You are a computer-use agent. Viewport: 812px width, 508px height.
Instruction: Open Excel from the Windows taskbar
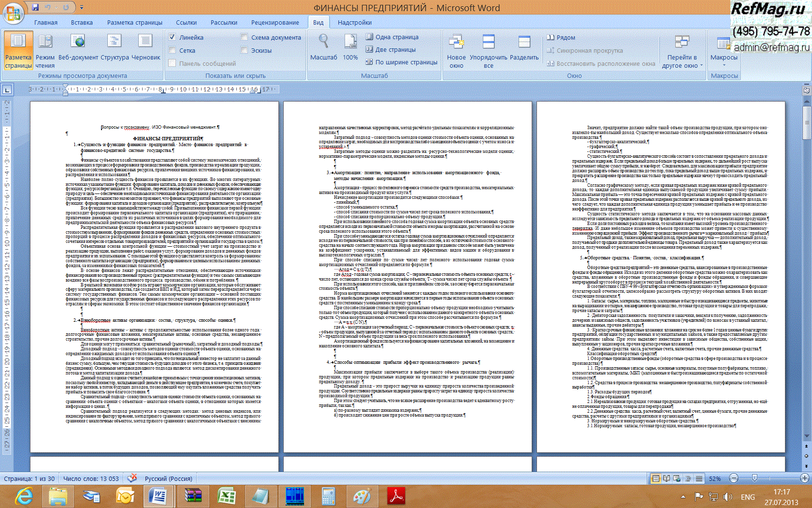tap(226, 496)
